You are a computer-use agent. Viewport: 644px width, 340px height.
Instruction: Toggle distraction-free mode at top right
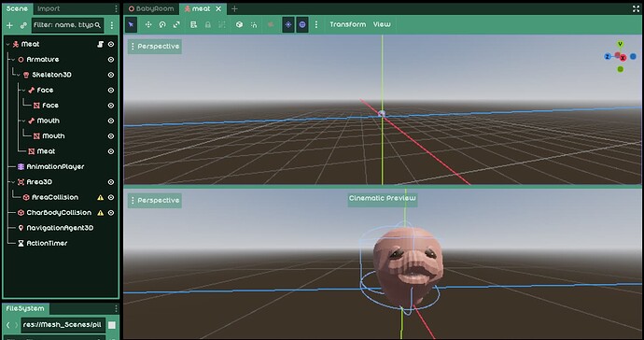click(637, 8)
